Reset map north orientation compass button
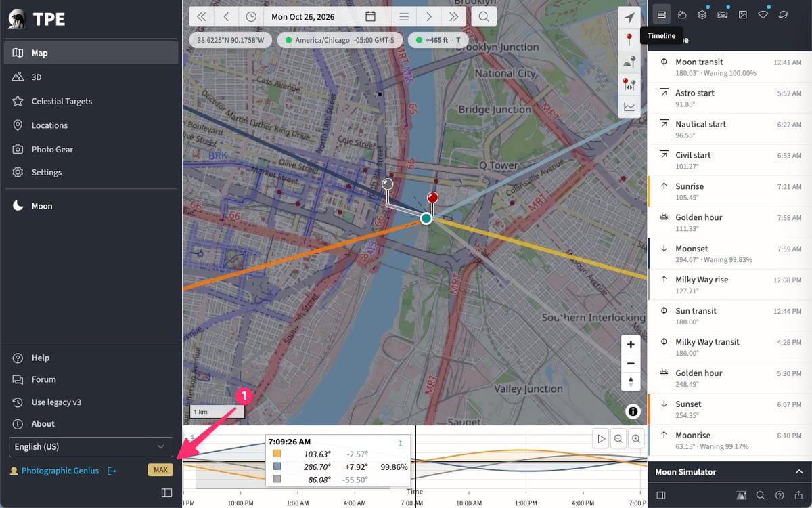The height and width of the screenshot is (508, 812). coord(631,382)
